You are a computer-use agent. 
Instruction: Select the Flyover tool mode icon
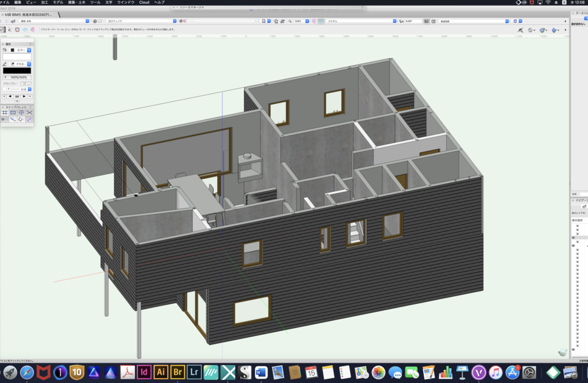pos(3,29)
